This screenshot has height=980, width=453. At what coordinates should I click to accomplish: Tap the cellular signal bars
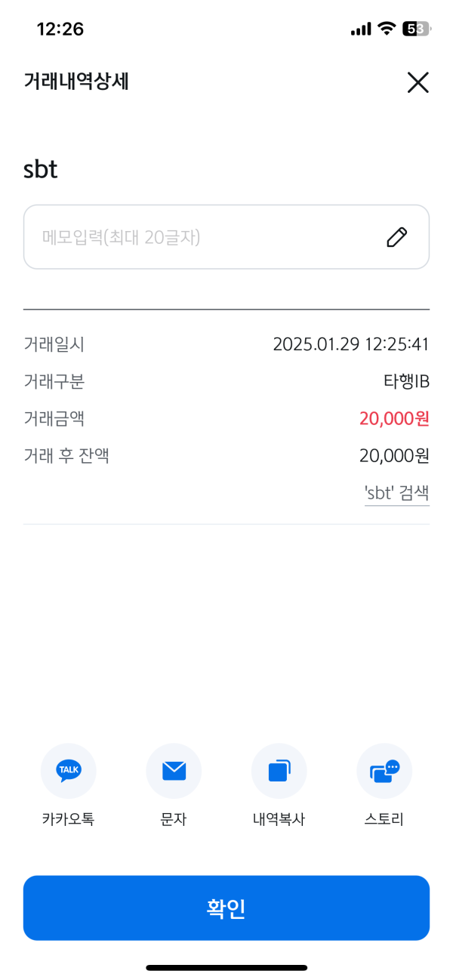(x=361, y=29)
